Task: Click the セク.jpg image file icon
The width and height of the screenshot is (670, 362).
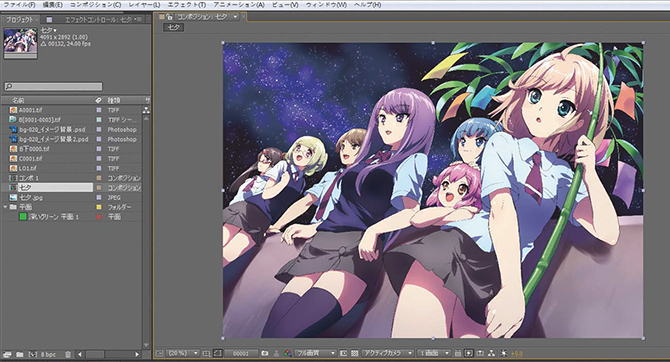Action: coord(13,197)
